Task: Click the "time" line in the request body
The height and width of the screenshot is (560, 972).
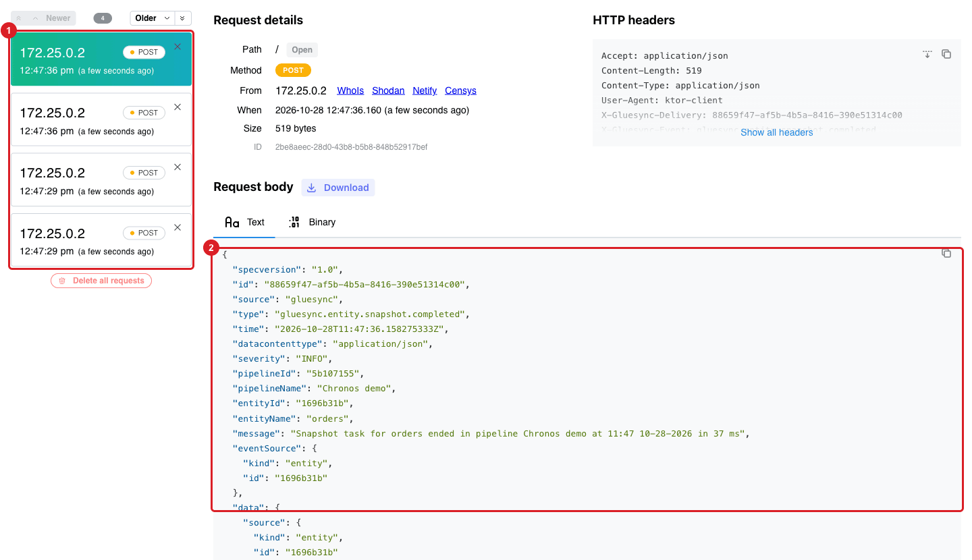Action: [x=341, y=329]
